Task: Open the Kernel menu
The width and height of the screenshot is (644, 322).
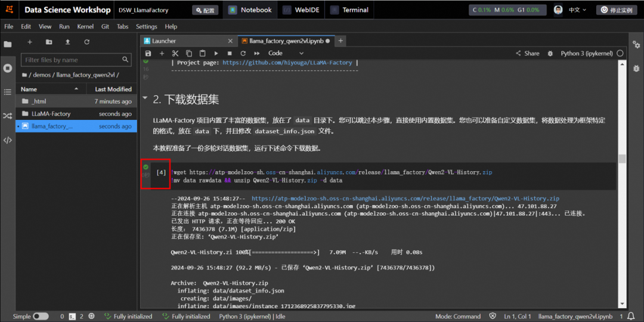Action: [x=85, y=27]
